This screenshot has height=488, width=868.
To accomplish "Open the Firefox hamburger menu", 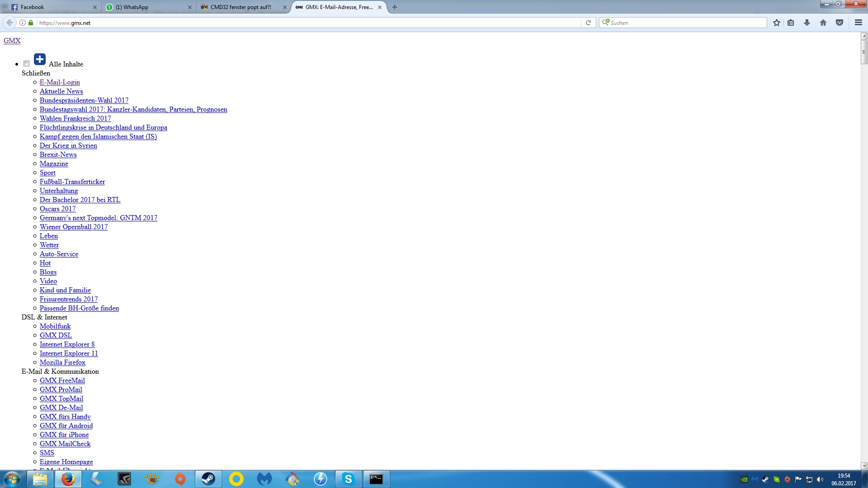I will [858, 23].
